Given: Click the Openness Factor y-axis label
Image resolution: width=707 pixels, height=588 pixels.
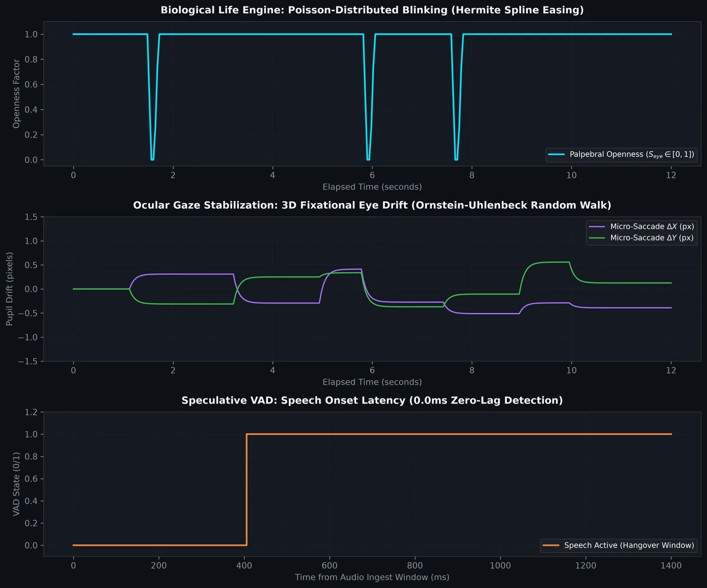Looking at the screenshot, I should 17,93.
